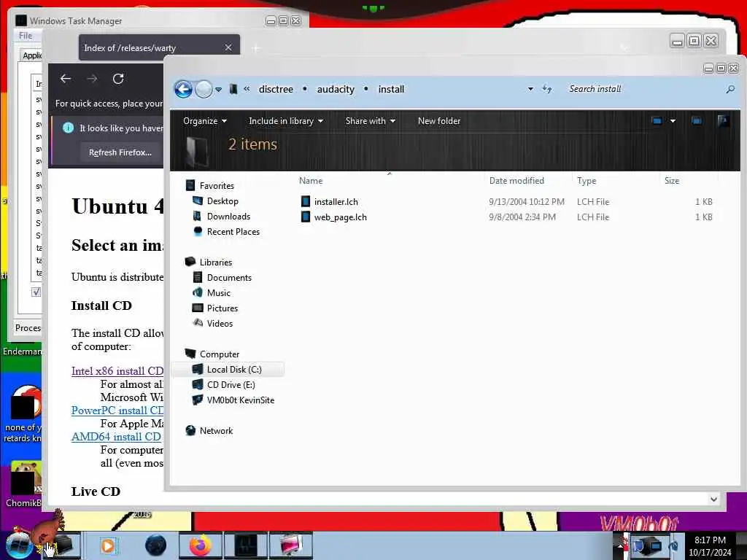Follow the PowerPC install CD link
Image resolution: width=747 pixels, height=560 pixels.
pyautogui.click(x=117, y=411)
